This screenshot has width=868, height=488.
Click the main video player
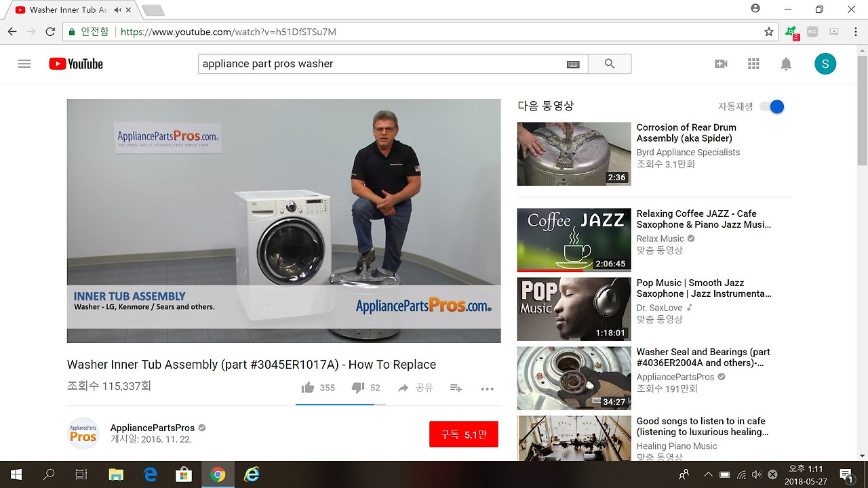(284, 221)
